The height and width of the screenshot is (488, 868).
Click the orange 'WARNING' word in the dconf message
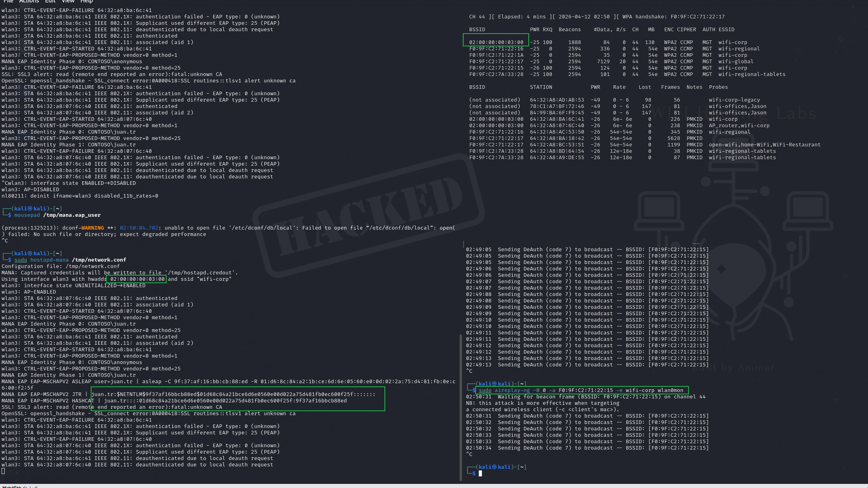93,228
